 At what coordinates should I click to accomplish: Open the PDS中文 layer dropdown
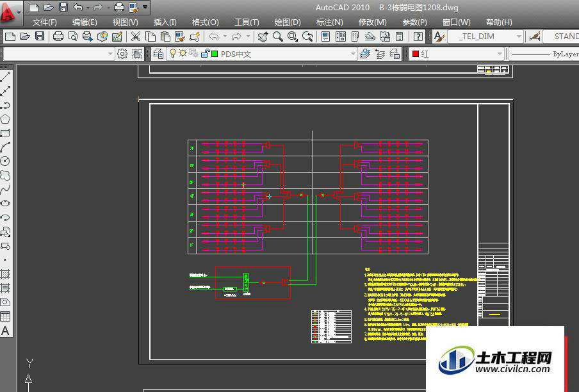(x=353, y=54)
